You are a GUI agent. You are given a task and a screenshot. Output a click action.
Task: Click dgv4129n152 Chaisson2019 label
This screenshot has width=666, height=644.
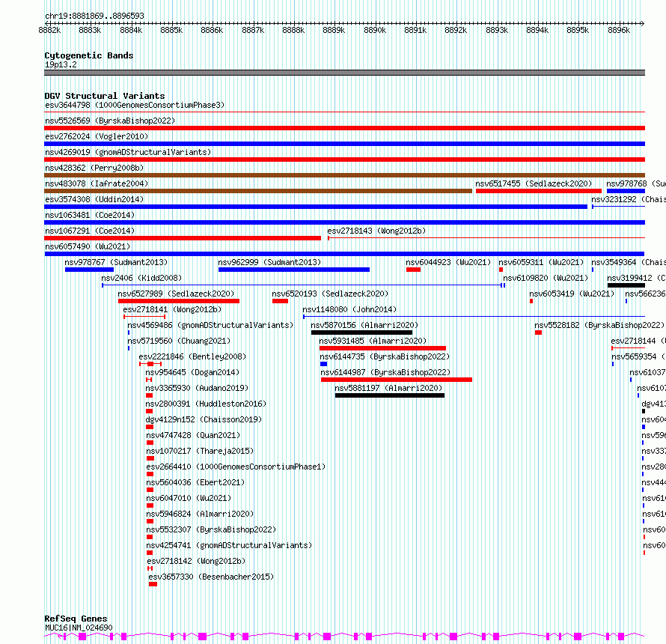[x=204, y=419]
